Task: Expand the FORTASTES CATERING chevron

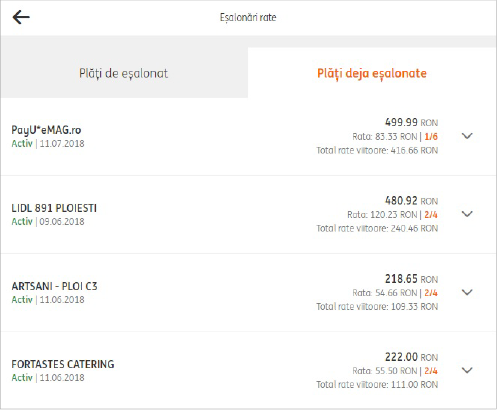Action: [x=467, y=370]
